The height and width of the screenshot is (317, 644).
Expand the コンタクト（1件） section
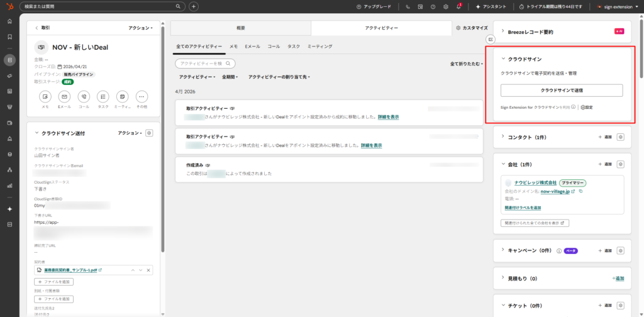502,136
